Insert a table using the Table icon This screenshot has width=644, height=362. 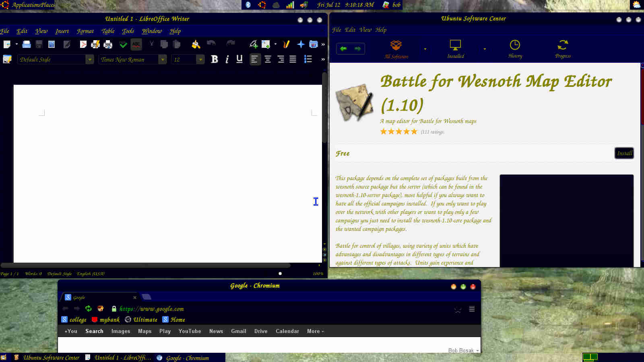click(266, 44)
